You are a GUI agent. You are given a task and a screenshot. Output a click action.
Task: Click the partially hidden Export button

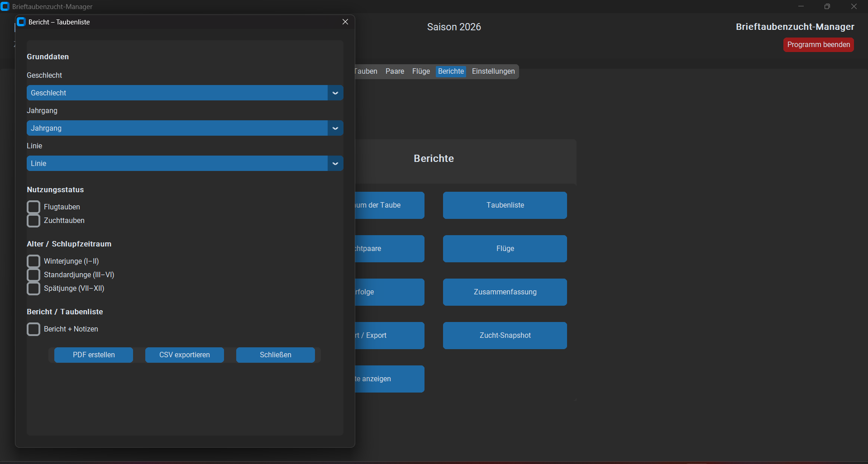click(390, 336)
